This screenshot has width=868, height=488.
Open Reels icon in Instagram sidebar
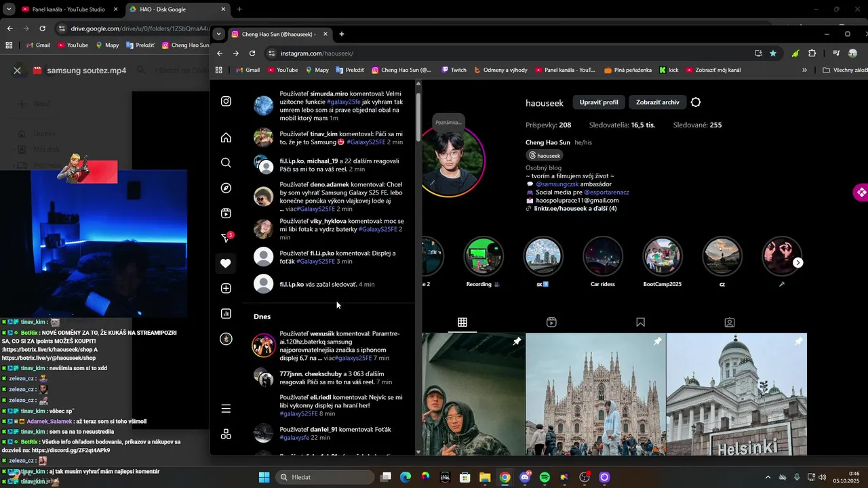coord(226,213)
